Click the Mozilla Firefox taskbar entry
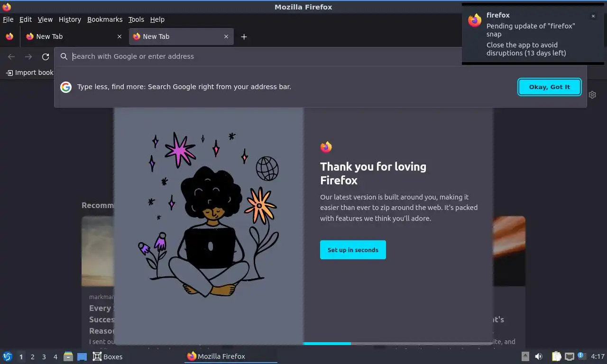The image size is (607, 364). [x=230, y=356]
